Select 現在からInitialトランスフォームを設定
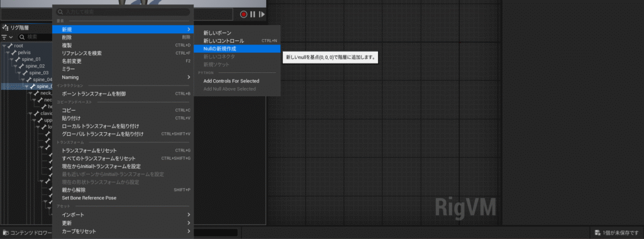Viewport: 644px width, 239px height. point(123,166)
